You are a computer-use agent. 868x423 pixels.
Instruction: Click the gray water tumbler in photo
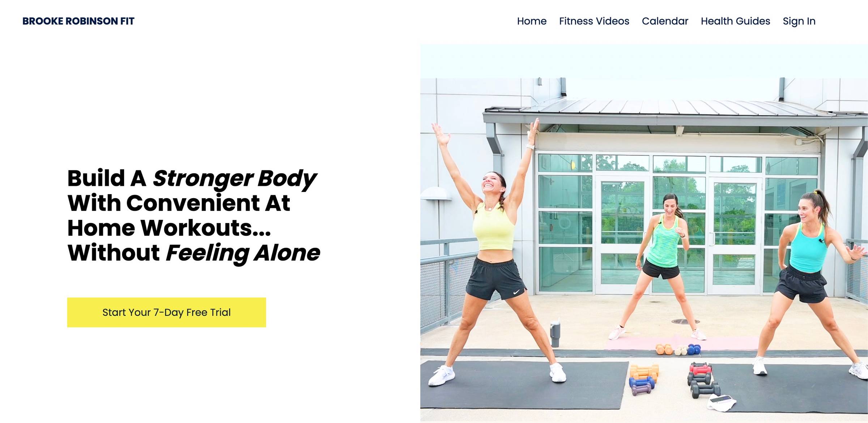click(x=555, y=334)
